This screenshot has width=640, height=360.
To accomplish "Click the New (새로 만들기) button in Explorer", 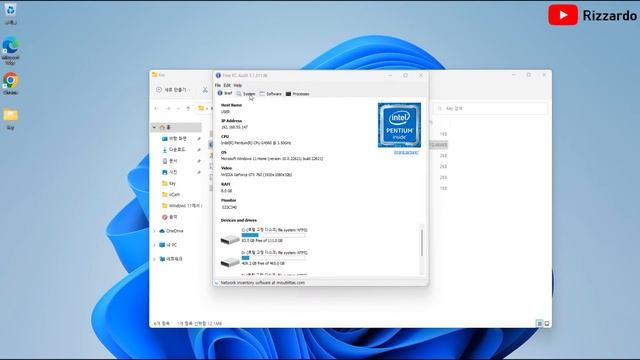I will coord(173,90).
